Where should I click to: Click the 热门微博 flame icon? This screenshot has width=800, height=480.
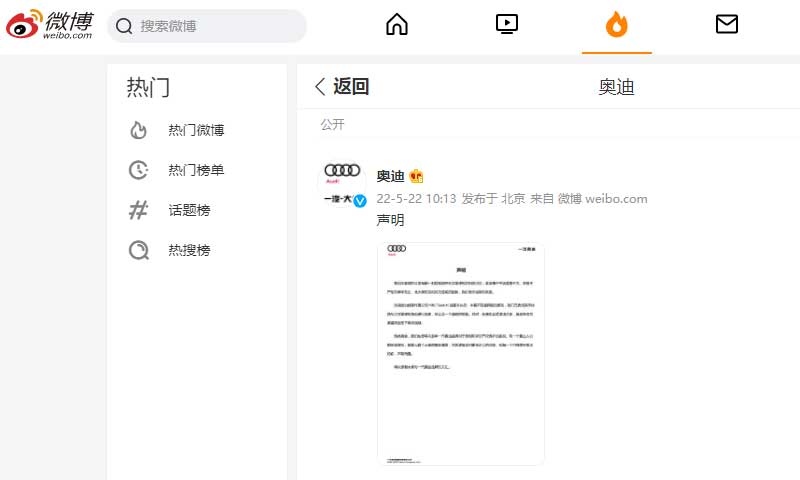coord(138,130)
